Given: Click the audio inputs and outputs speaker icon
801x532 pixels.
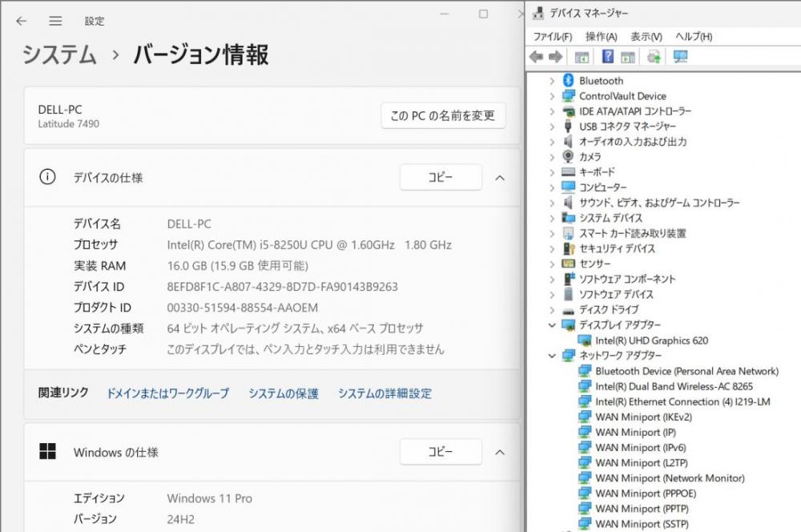Looking at the screenshot, I should point(568,141).
